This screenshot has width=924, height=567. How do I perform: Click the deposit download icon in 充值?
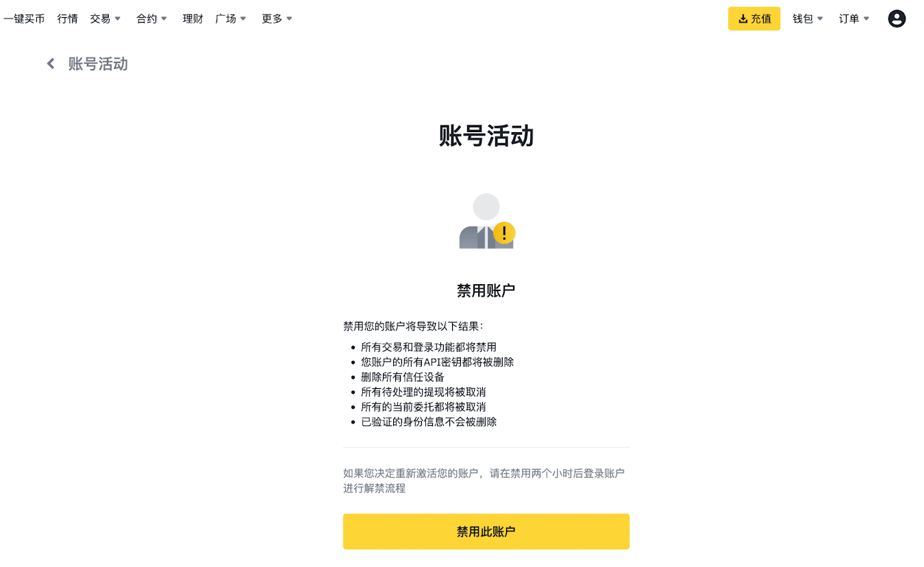coord(742,19)
